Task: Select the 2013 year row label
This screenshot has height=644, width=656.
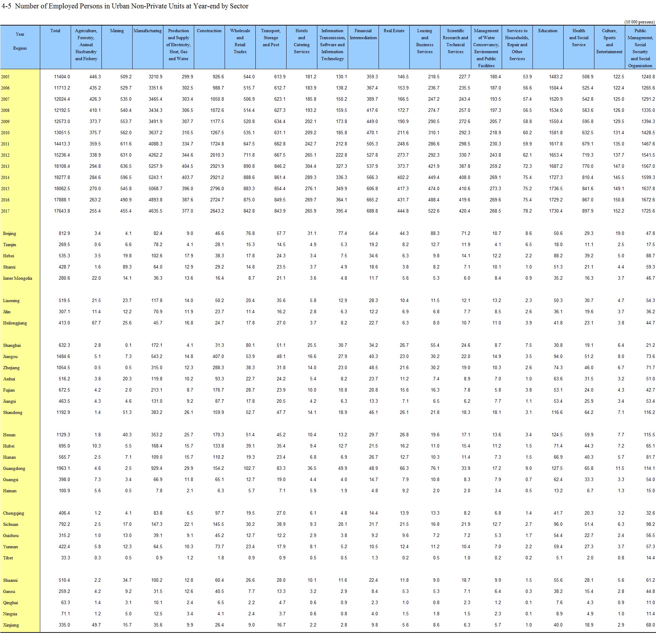Action: 5,166
